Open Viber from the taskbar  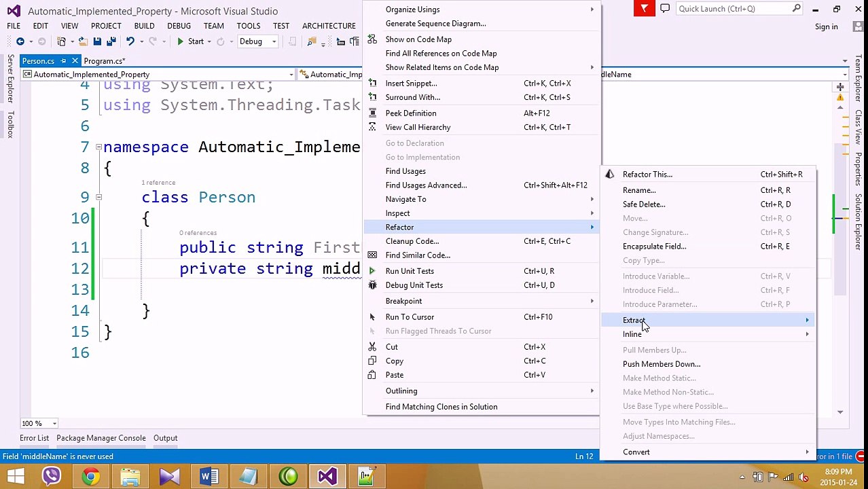[x=51, y=476]
